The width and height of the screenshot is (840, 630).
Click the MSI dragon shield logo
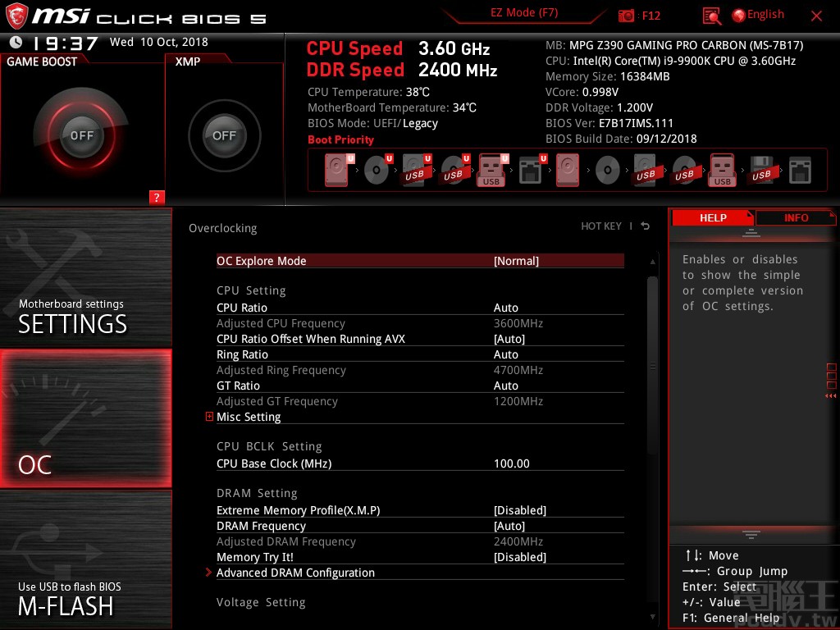[16, 16]
